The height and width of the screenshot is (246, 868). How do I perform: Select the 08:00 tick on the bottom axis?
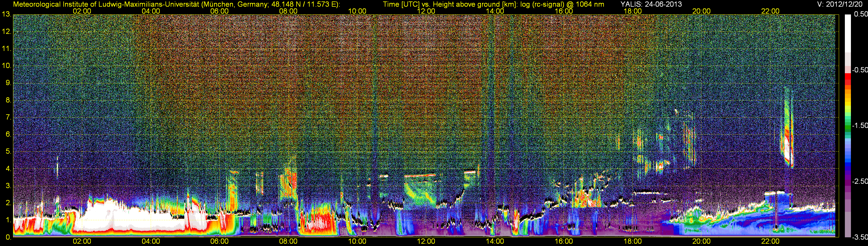point(288,241)
